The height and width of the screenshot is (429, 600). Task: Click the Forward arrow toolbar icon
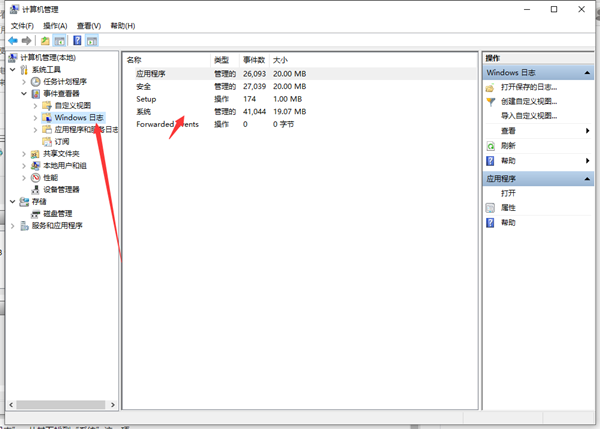pyautogui.click(x=26, y=41)
